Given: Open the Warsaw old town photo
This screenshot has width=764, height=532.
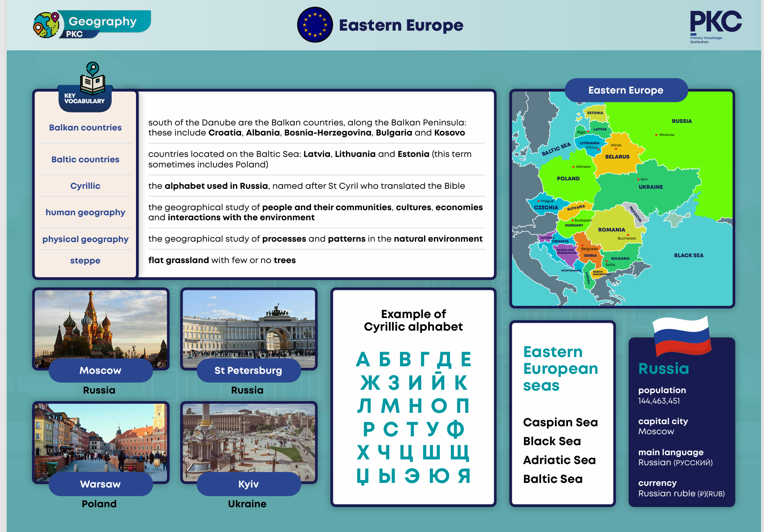Looking at the screenshot, I should pos(101,438).
